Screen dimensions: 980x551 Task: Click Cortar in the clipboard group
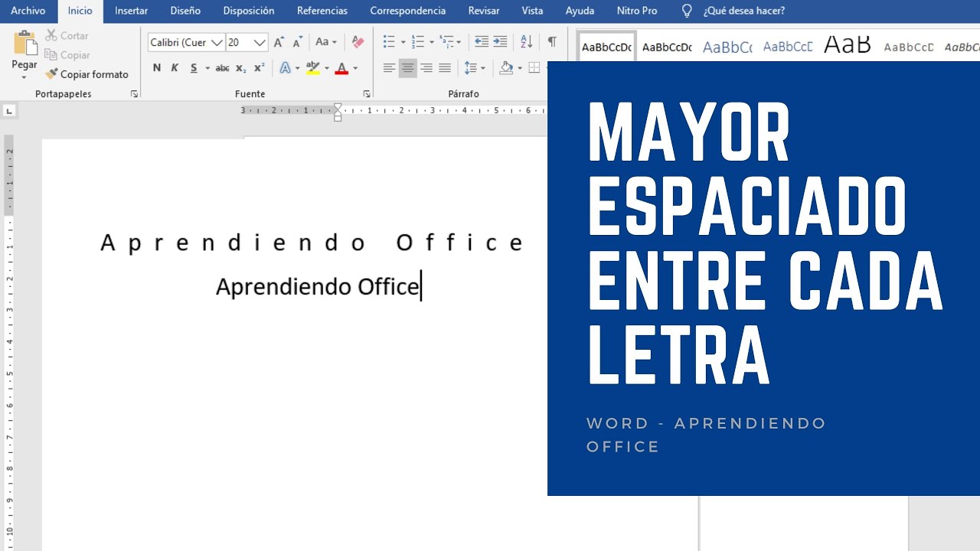67,35
